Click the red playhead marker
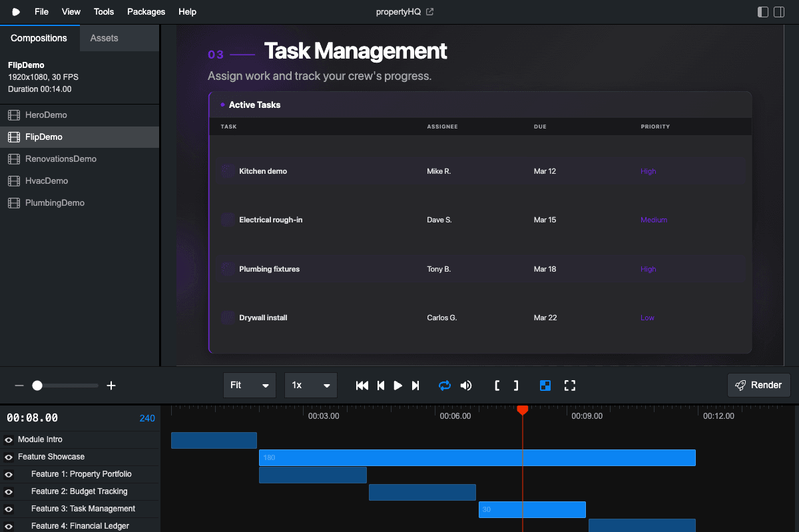799x532 pixels. click(x=523, y=410)
